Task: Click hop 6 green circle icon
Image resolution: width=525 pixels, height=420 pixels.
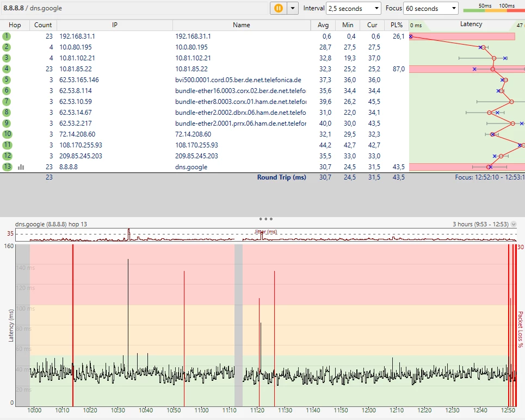Action: point(7,91)
